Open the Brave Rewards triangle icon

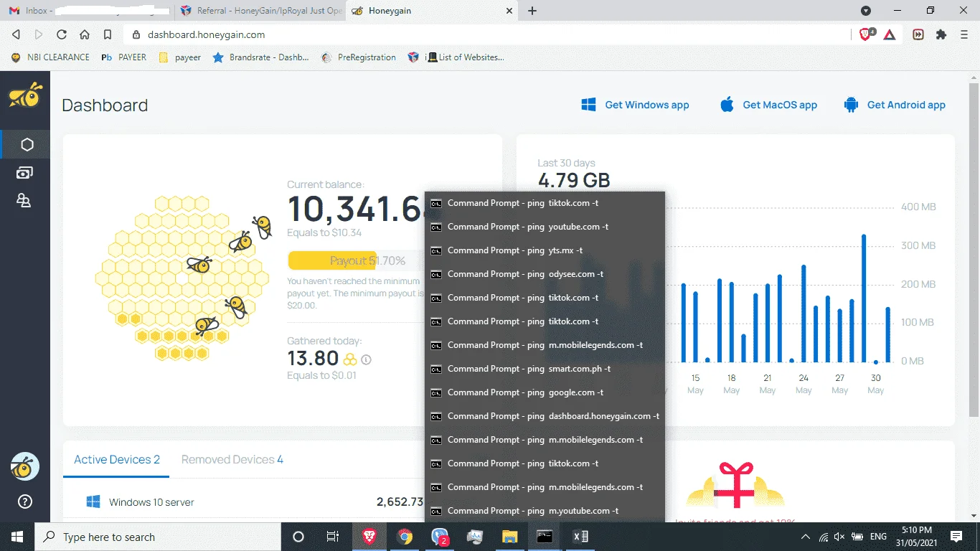(890, 34)
